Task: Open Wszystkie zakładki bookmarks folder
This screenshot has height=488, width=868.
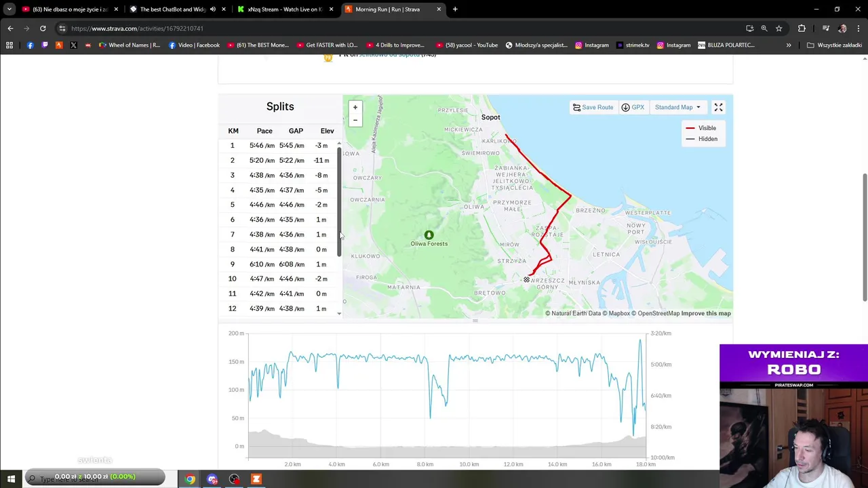Action: click(834, 45)
